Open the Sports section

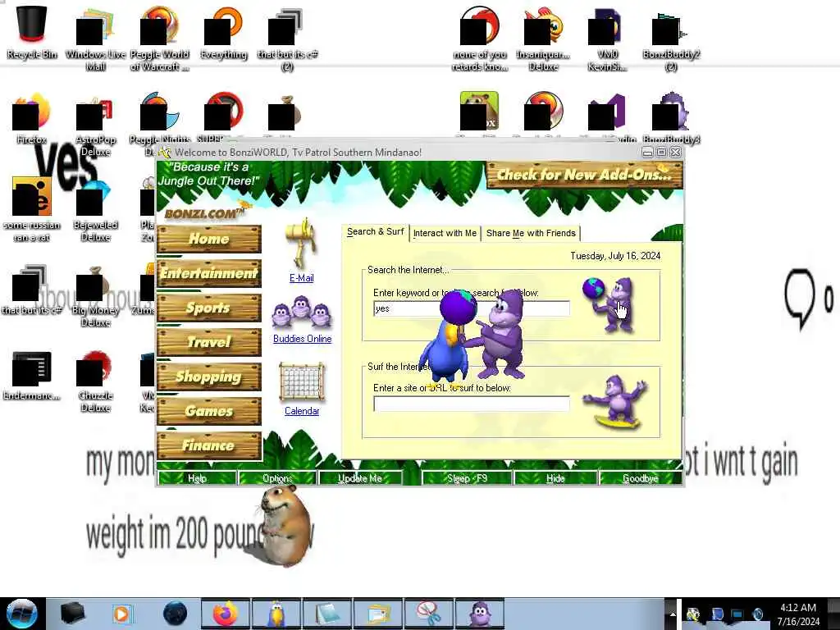(209, 308)
